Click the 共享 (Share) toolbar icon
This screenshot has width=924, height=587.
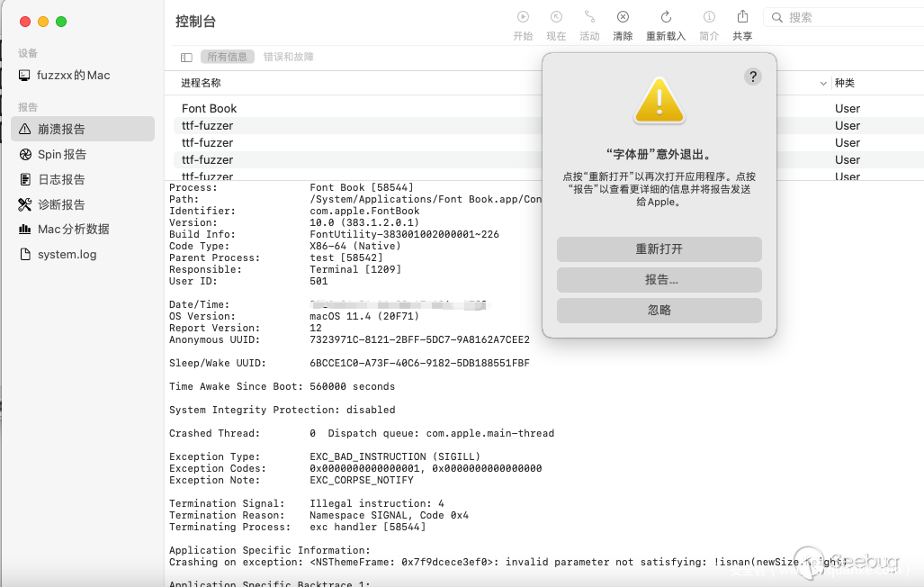pyautogui.click(x=742, y=17)
